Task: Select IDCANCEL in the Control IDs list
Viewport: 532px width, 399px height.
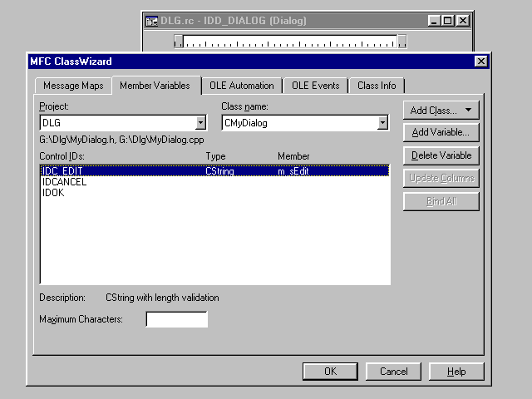Action: 64,181
